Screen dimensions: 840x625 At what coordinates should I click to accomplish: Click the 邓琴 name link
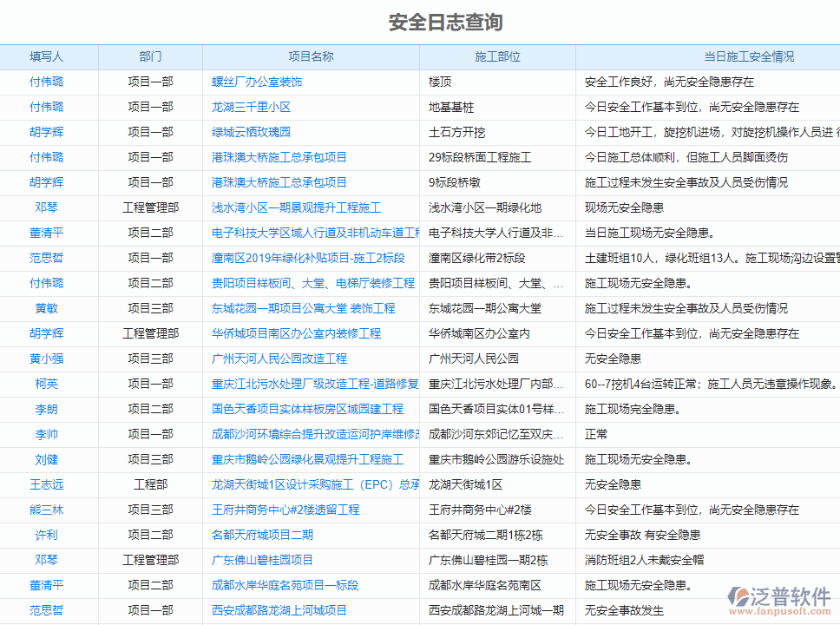pyautogui.click(x=48, y=207)
